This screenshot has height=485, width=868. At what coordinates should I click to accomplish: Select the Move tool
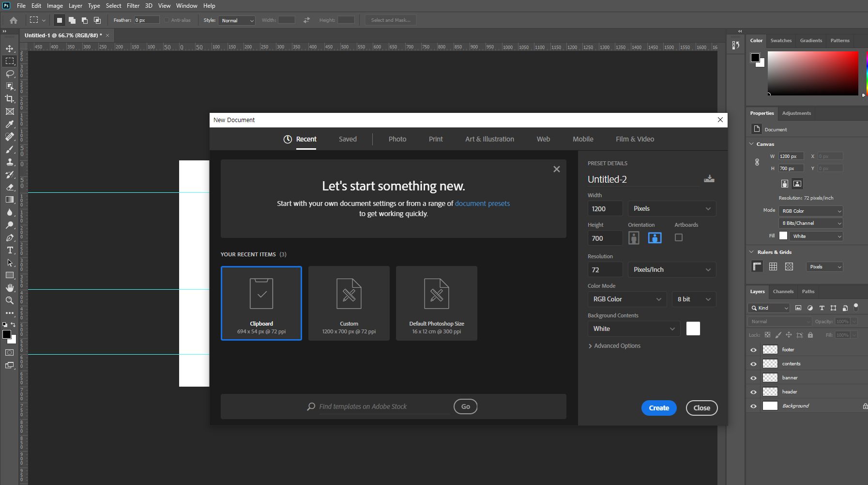(x=10, y=48)
